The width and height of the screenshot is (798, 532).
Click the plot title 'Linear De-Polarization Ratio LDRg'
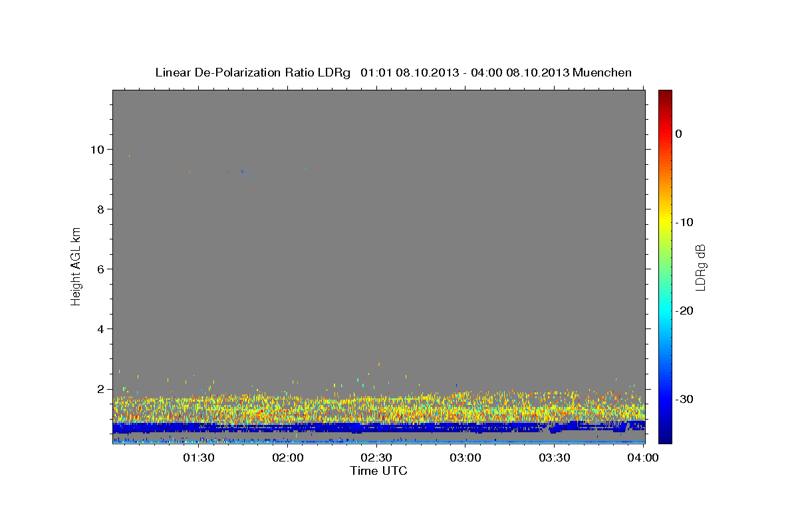[253, 72]
